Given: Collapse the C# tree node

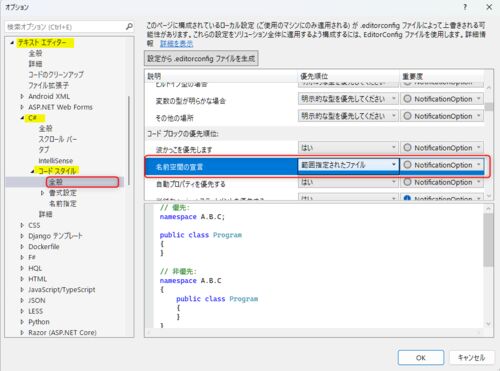Looking at the screenshot, I should coord(22,118).
